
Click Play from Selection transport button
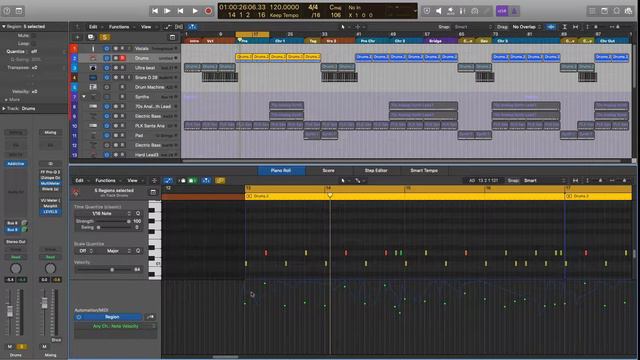coord(167,11)
